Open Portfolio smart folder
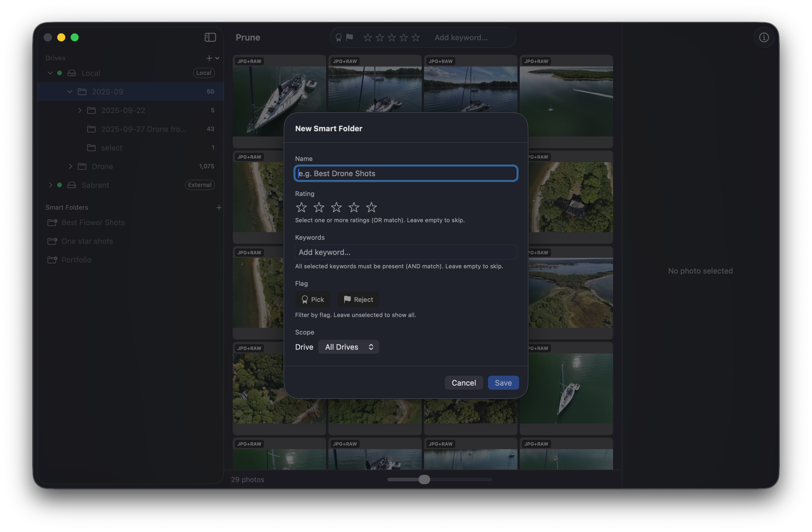This screenshot has height=532, width=812. 130,260
